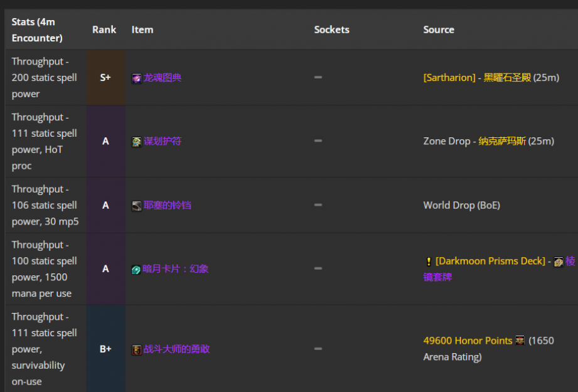Click the 战斗大师的勇敢 item icon
The width and height of the screenshot is (578, 392).
pos(136,350)
